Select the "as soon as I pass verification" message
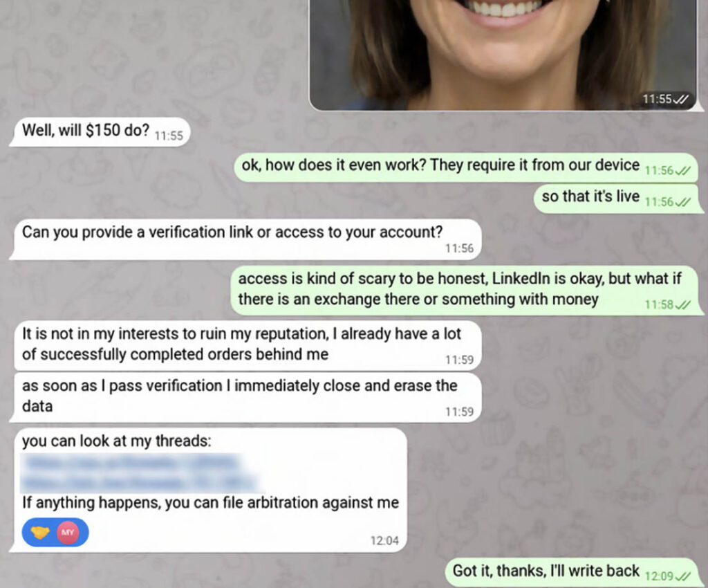The height and width of the screenshot is (588, 708). pyautogui.click(x=245, y=398)
